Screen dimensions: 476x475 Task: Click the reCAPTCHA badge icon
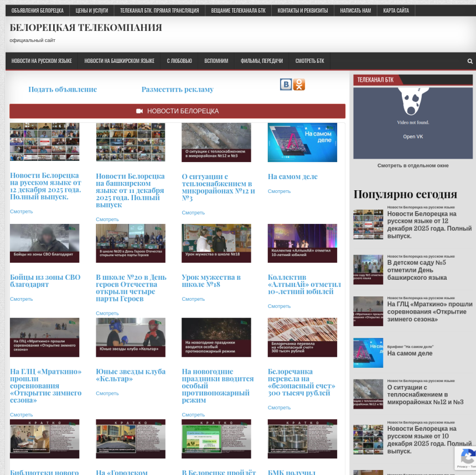[468, 457]
